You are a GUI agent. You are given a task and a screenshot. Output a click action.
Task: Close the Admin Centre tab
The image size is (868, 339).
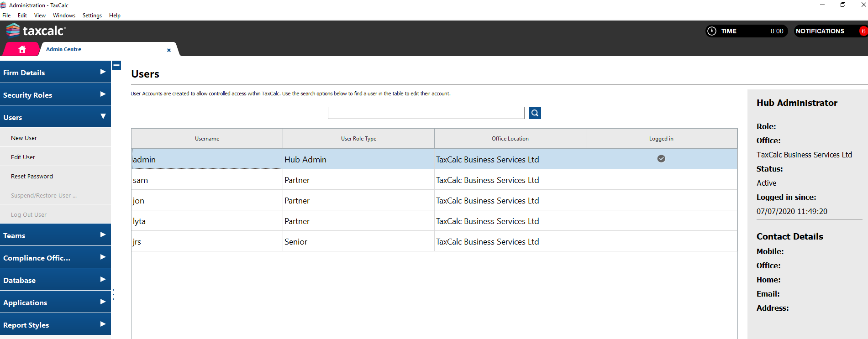tap(169, 50)
